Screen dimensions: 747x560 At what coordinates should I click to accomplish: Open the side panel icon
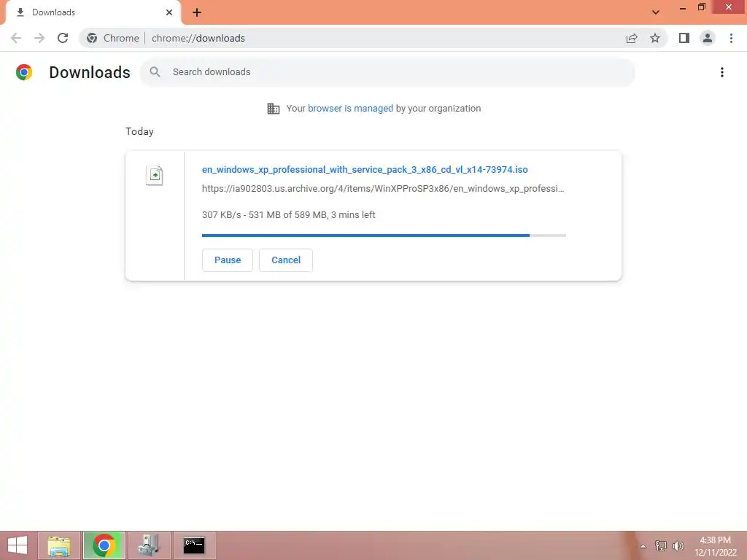click(684, 38)
